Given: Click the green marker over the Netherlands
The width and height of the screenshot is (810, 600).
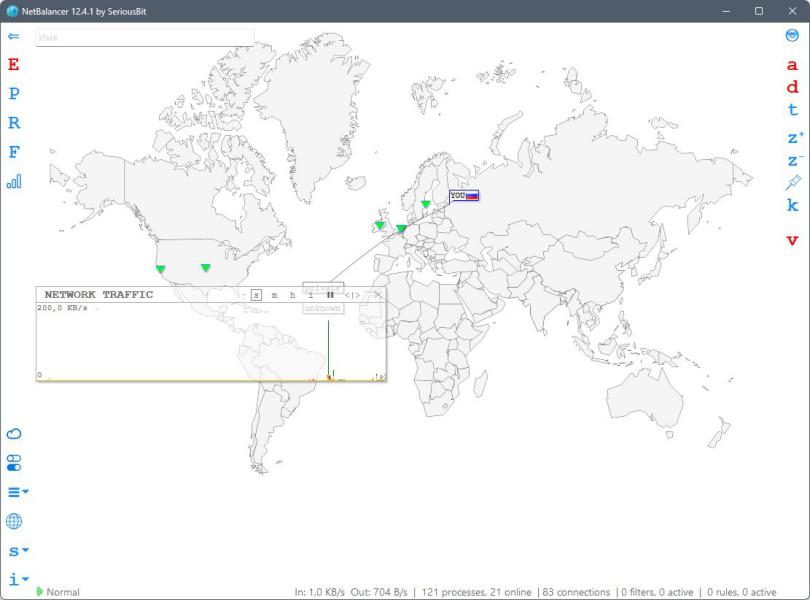Looking at the screenshot, I should pyautogui.click(x=401, y=228).
